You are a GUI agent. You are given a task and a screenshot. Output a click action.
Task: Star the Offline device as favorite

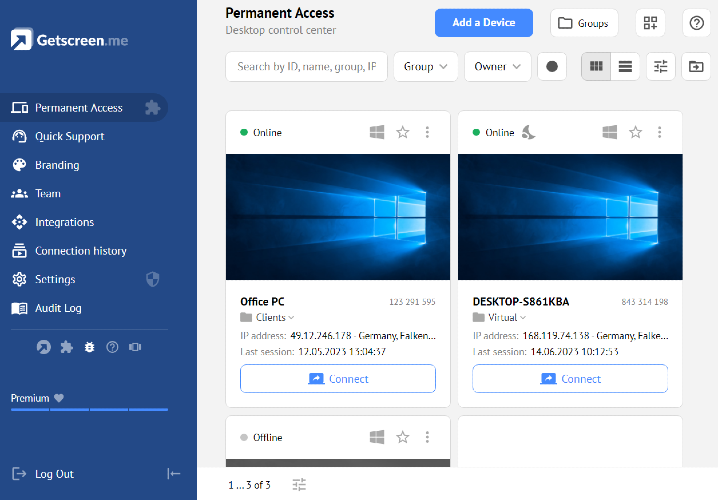pyautogui.click(x=403, y=437)
